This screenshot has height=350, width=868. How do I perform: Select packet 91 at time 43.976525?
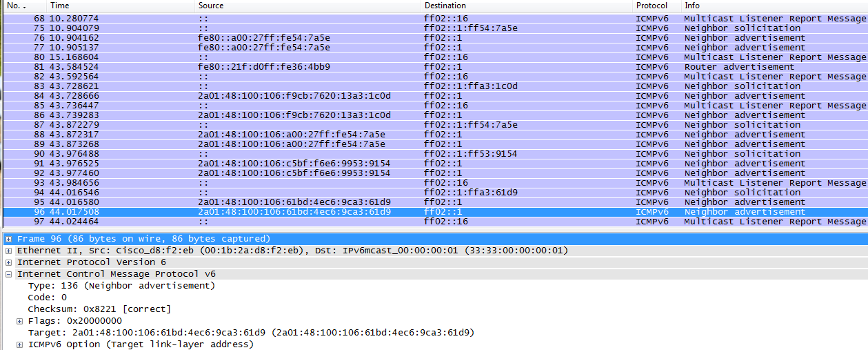434,164
